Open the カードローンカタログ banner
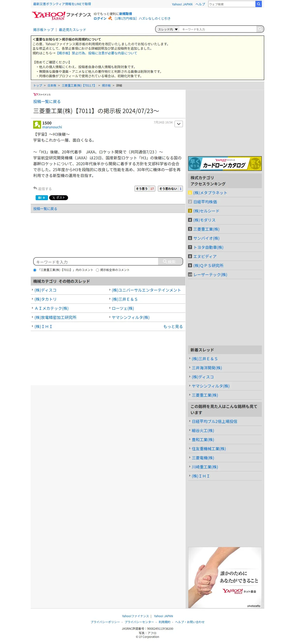Image resolution: width=295 pixels, height=644 pixels. tap(225, 164)
